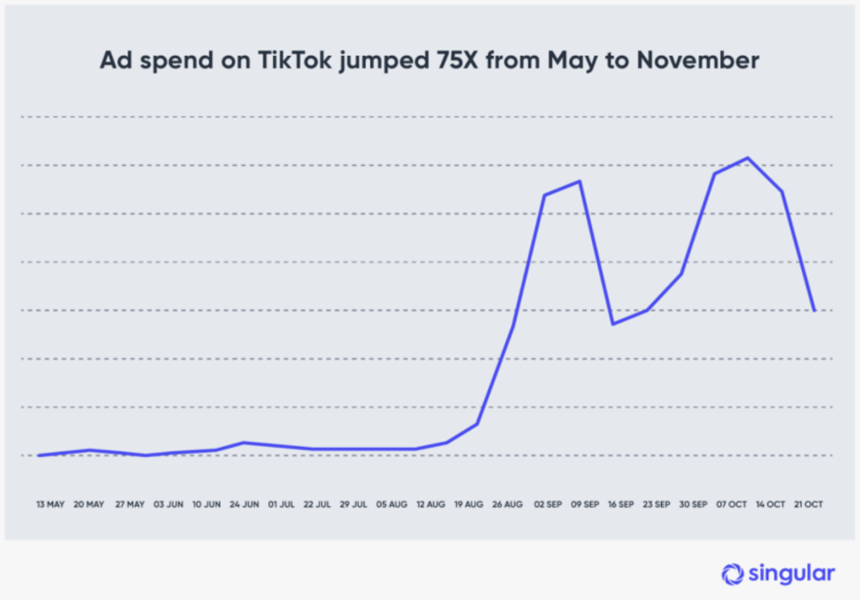Image resolution: width=860 pixels, height=600 pixels.
Task: Click the Singular logo icon
Action: tap(732, 574)
